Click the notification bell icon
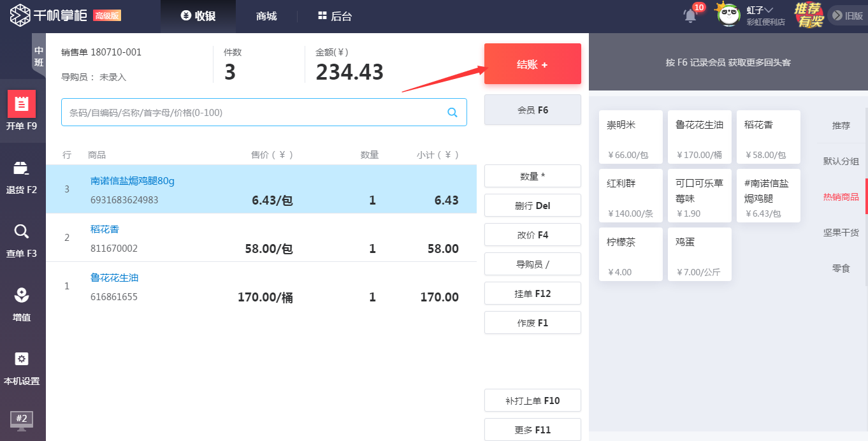Viewport: 868px width, 441px height. (x=690, y=16)
